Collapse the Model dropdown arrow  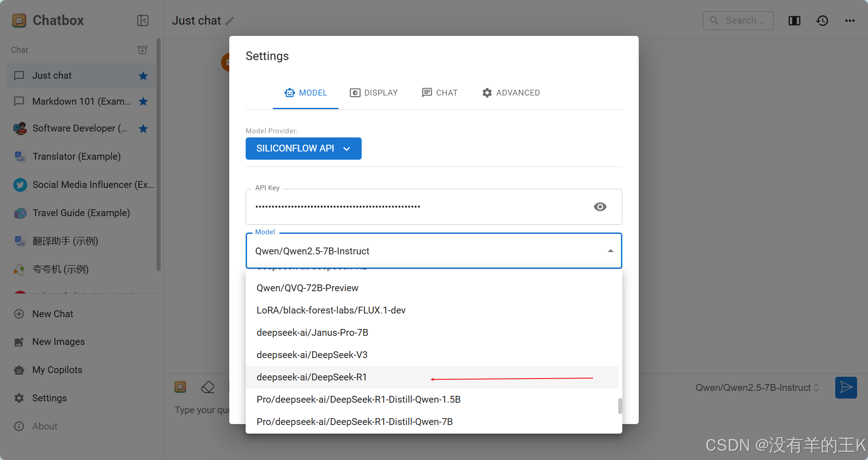coord(611,251)
